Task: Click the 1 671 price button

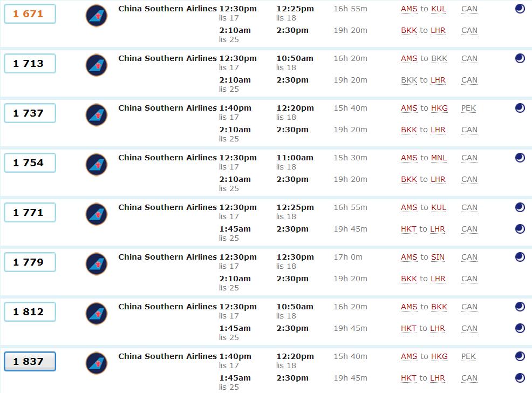Action: pyautogui.click(x=30, y=14)
